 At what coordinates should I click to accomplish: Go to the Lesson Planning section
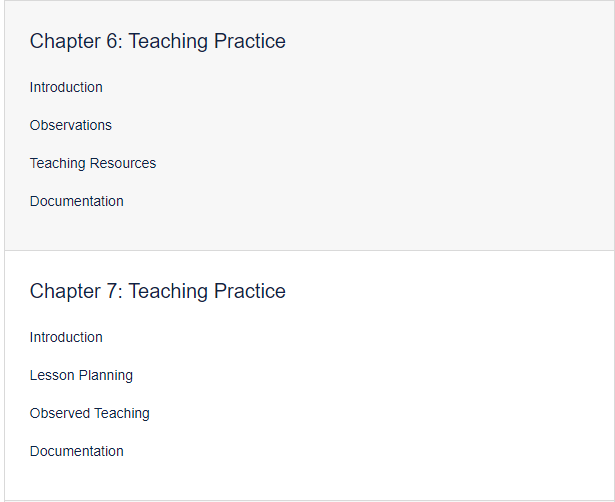[81, 375]
